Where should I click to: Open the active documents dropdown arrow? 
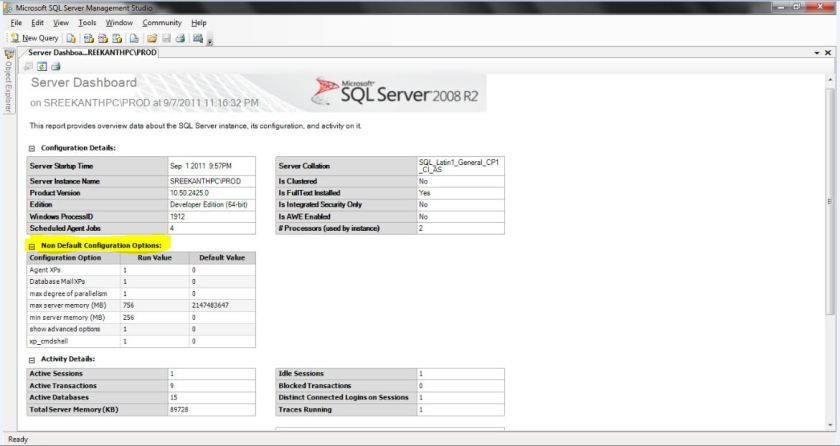click(x=817, y=52)
